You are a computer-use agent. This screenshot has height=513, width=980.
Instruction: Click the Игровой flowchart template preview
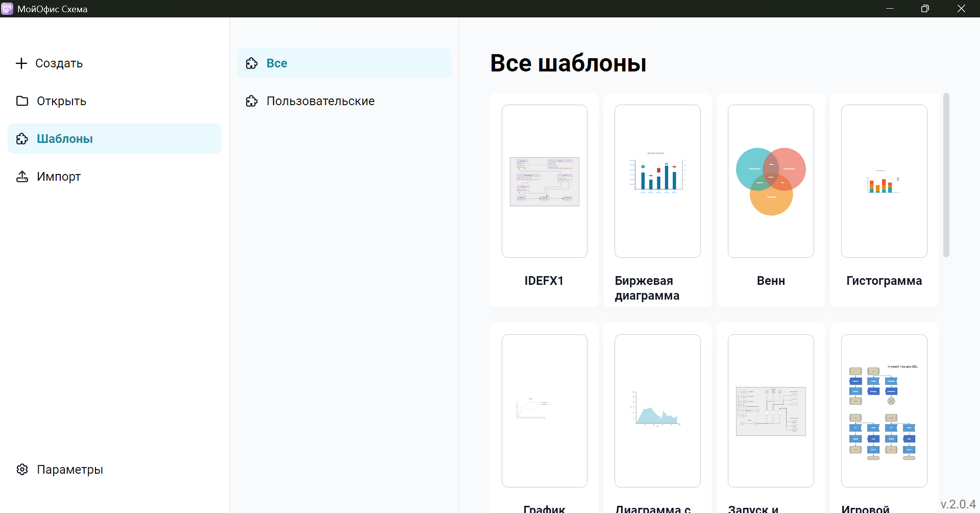point(884,411)
